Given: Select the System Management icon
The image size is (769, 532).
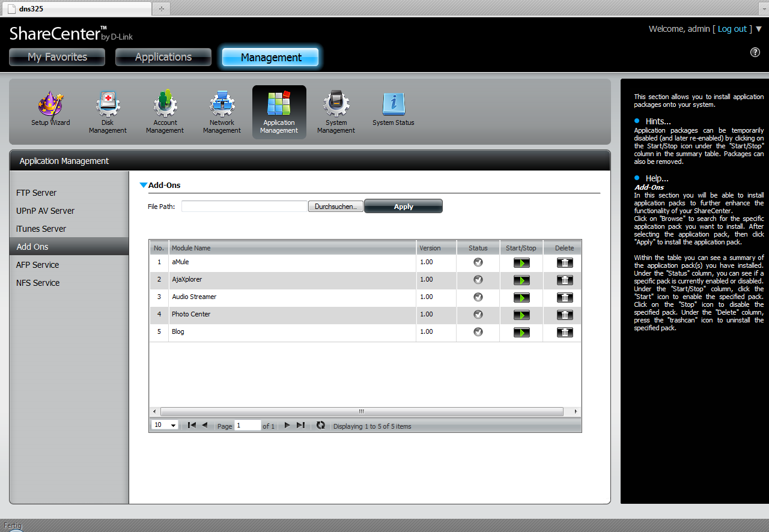Looking at the screenshot, I should point(336,107).
